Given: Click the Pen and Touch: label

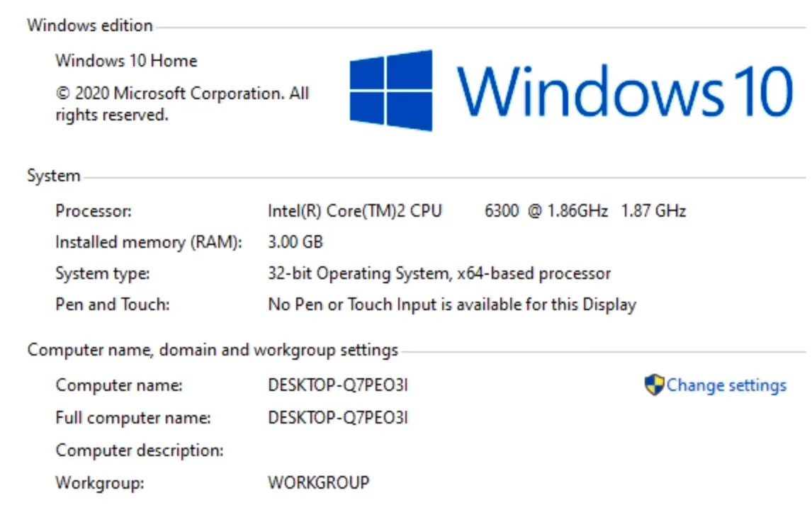Looking at the screenshot, I should pos(113,305).
